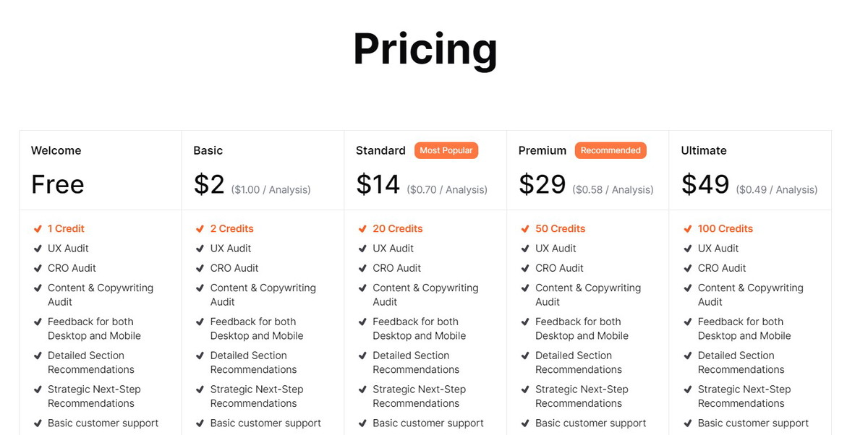The image size is (868, 435).
Task: Click the Most Popular badge
Action: coord(446,150)
